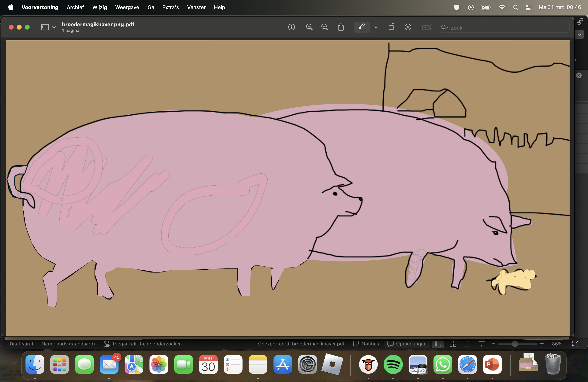Viewport: 588px width, 382px height.
Task: Toggle the markup pen tool
Action: [361, 27]
